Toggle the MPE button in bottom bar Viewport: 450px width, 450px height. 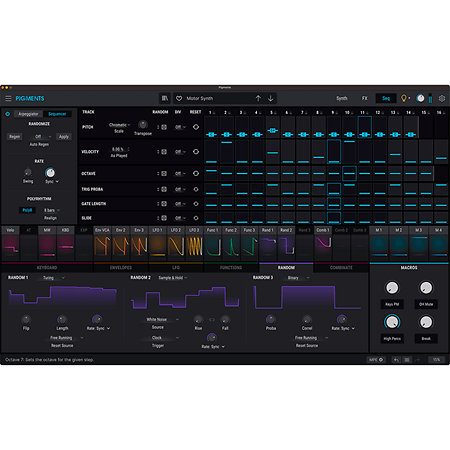376,360
